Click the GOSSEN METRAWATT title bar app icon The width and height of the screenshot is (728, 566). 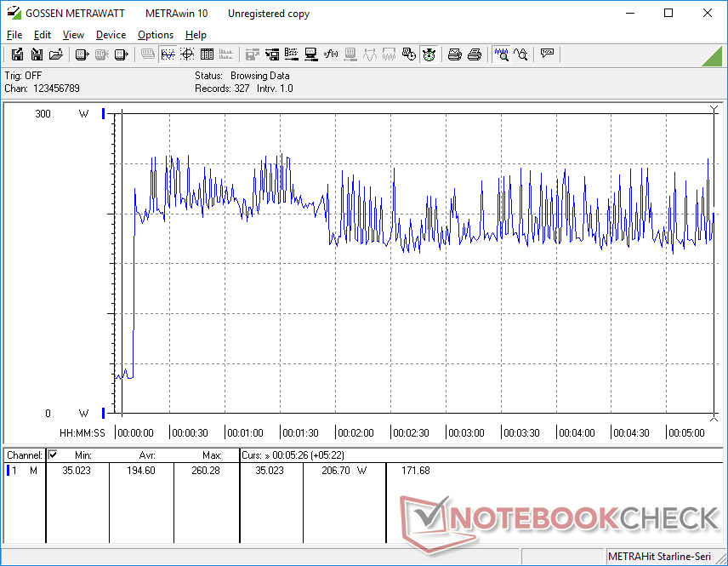pyautogui.click(x=14, y=13)
